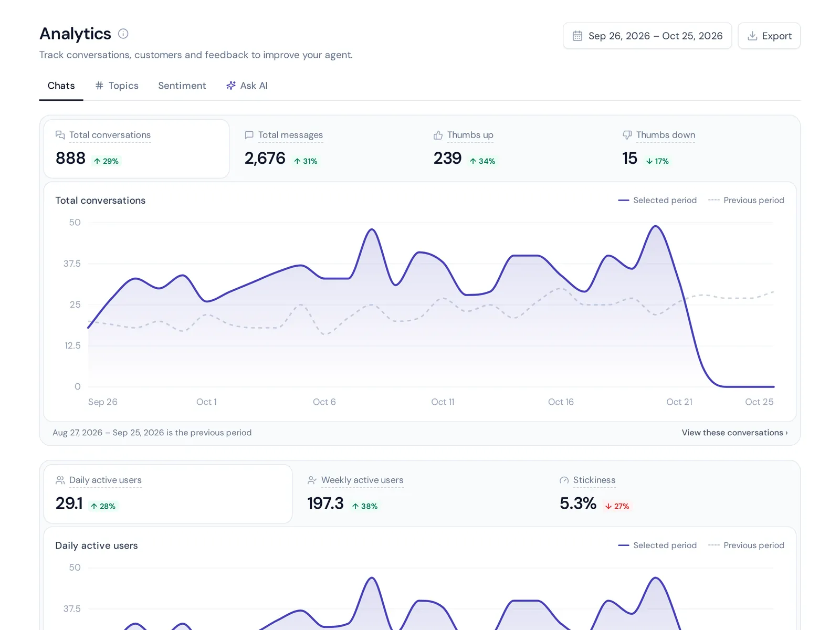Click the 197.3 weekly active users value
840x630 pixels.
(x=325, y=503)
